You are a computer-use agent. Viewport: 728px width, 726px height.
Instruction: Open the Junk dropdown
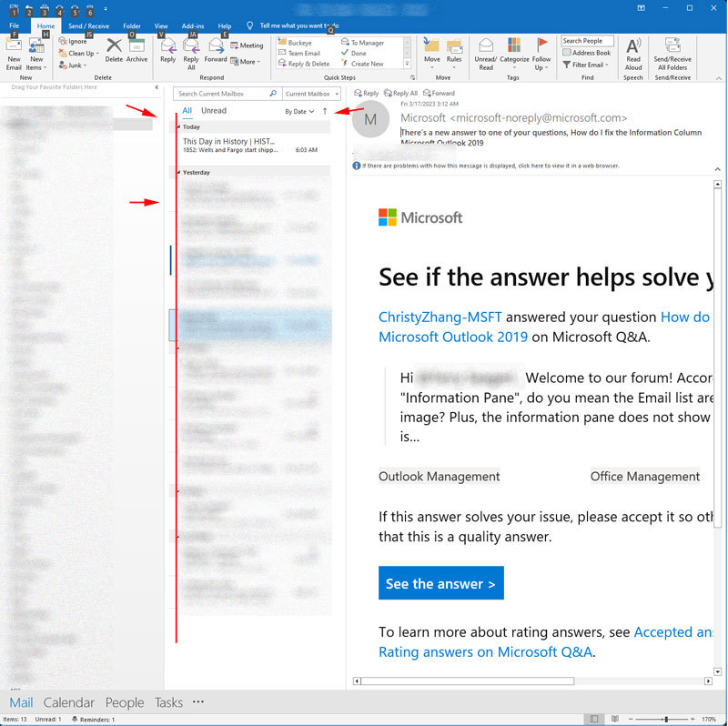pyautogui.click(x=73, y=66)
